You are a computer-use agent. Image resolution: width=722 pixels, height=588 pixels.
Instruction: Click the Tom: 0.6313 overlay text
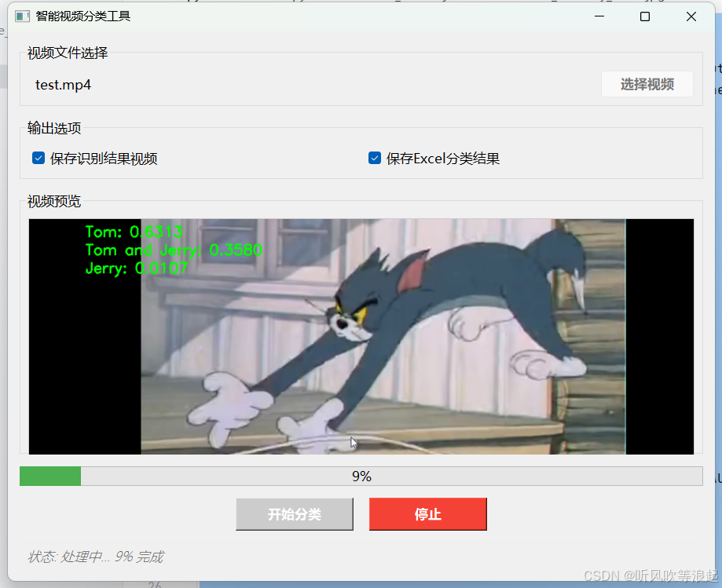[x=134, y=232]
